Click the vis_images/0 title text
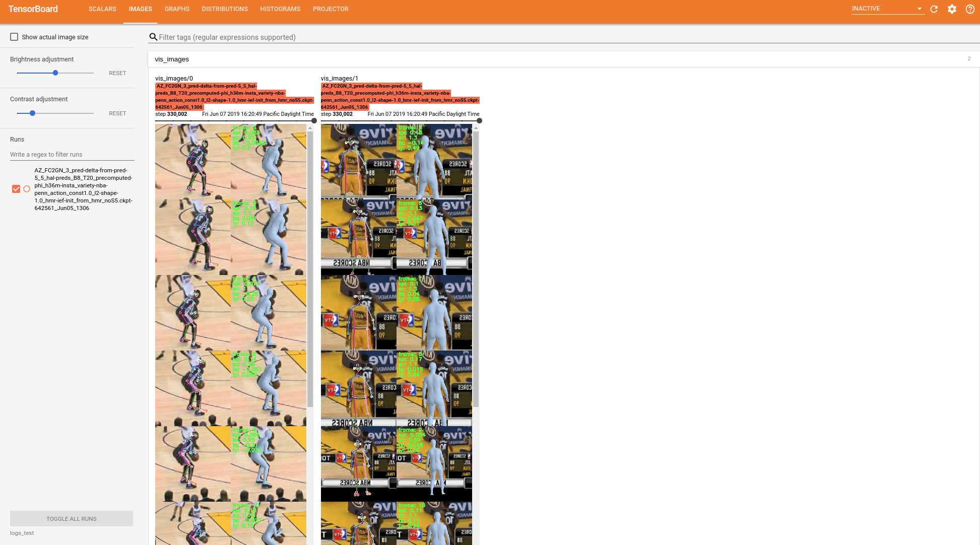Image resolution: width=980 pixels, height=545 pixels. [174, 79]
